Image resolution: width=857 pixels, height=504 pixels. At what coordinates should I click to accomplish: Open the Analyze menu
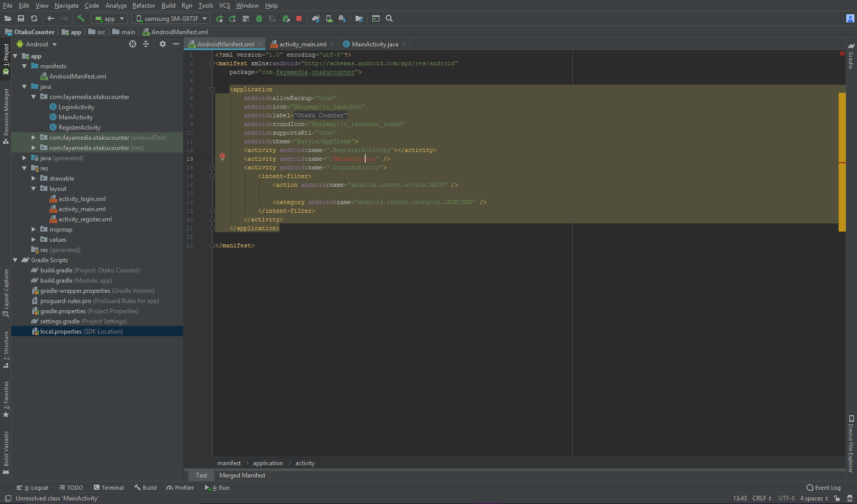(x=116, y=6)
